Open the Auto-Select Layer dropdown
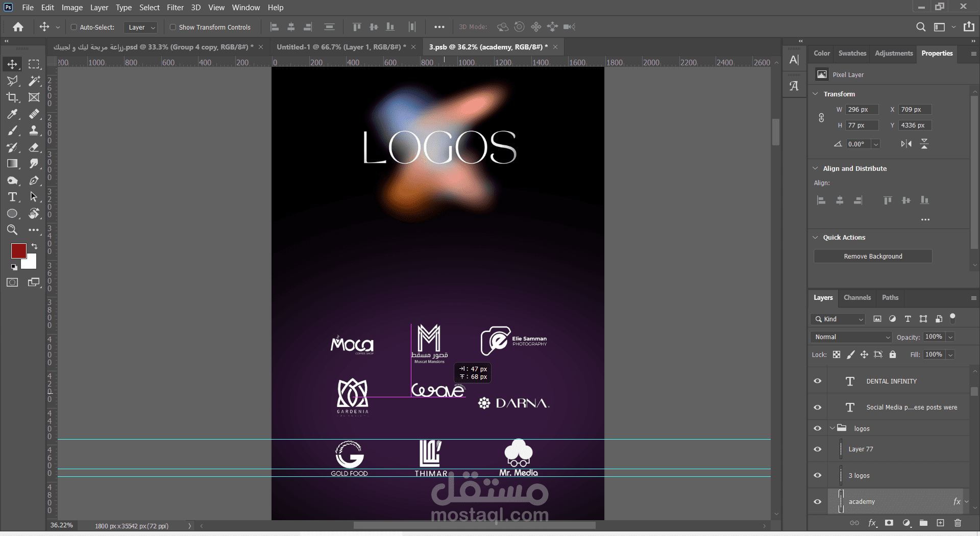The image size is (980, 536). pyautogui.click(x=140, y=27)
